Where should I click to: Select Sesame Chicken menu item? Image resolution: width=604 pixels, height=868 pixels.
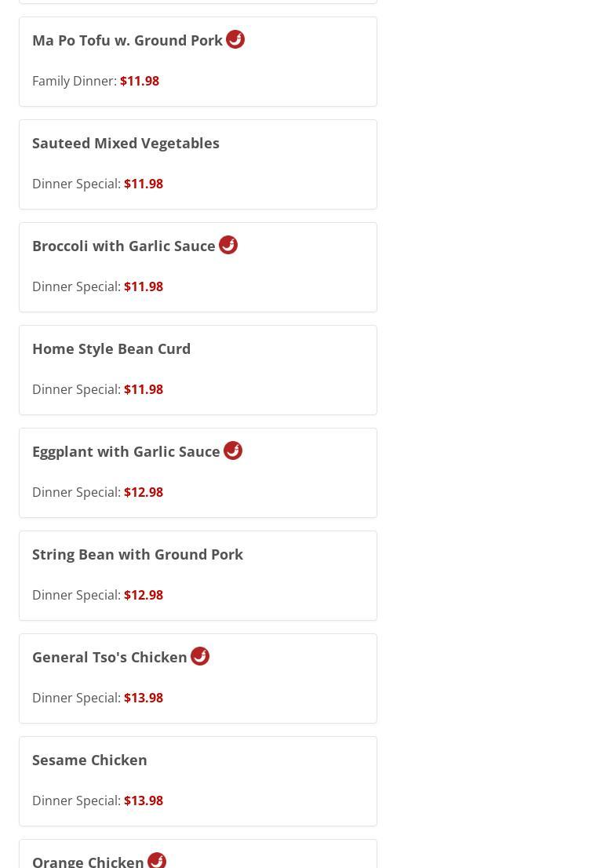[89, 760]
